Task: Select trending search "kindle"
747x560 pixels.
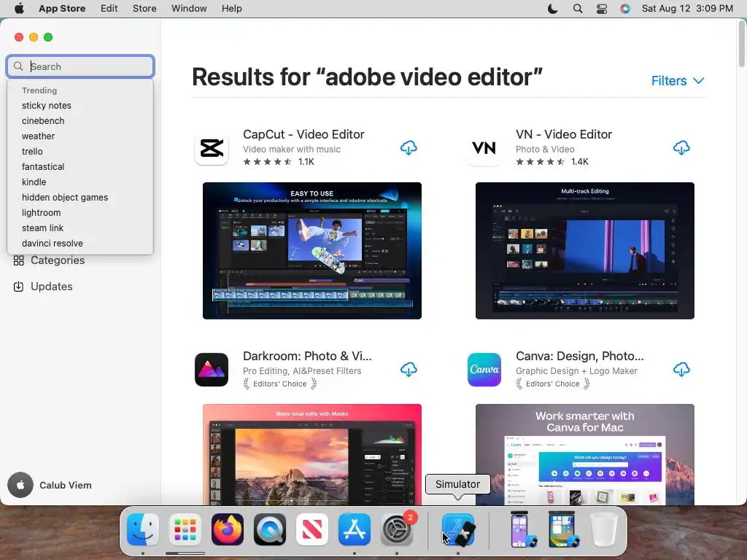Action: (x=34, y=182)
